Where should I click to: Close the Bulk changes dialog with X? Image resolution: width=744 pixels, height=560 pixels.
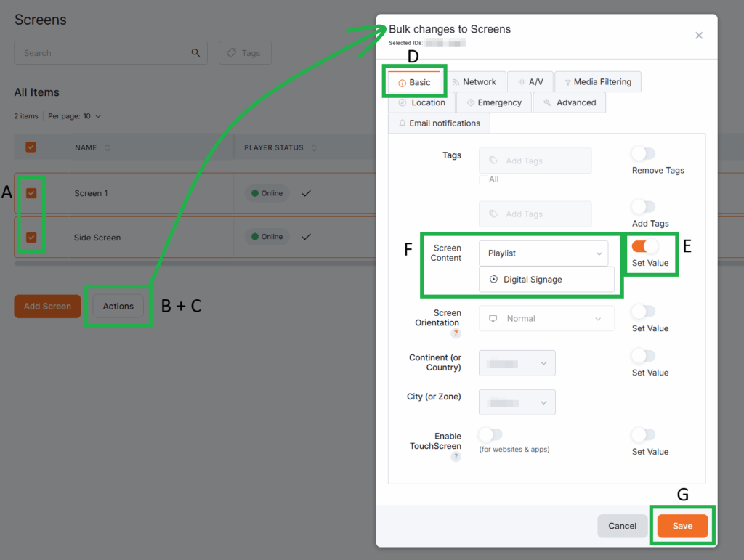coord(699,36)
